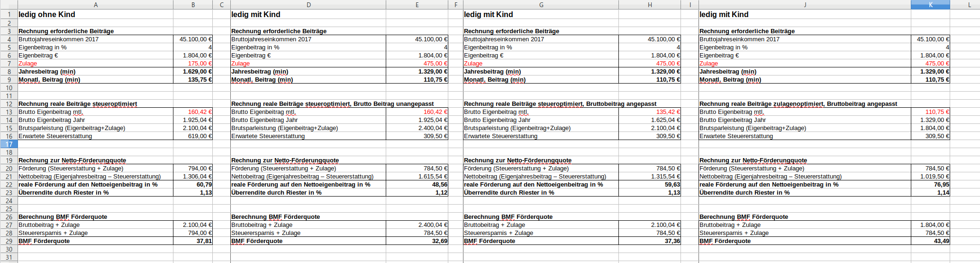Click value '59,63' in column H
Screen dimensions: 980x263
[x=672, y=185]
